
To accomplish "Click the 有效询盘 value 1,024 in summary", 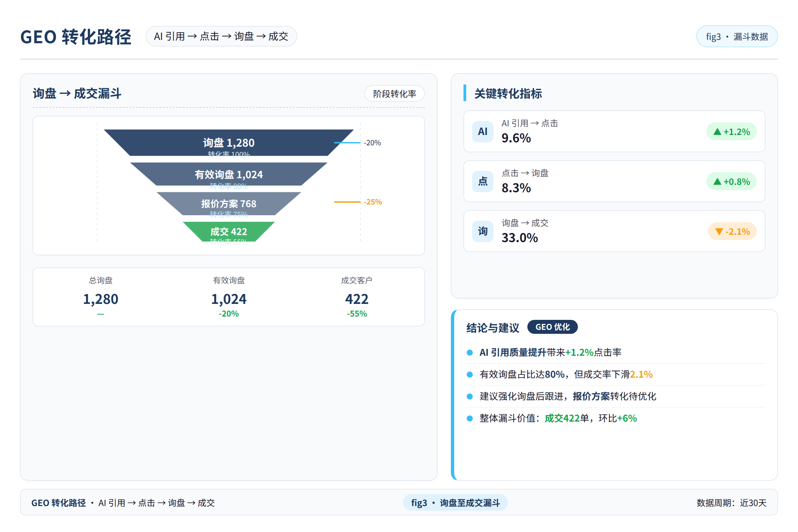I will (x=229, y=299).
